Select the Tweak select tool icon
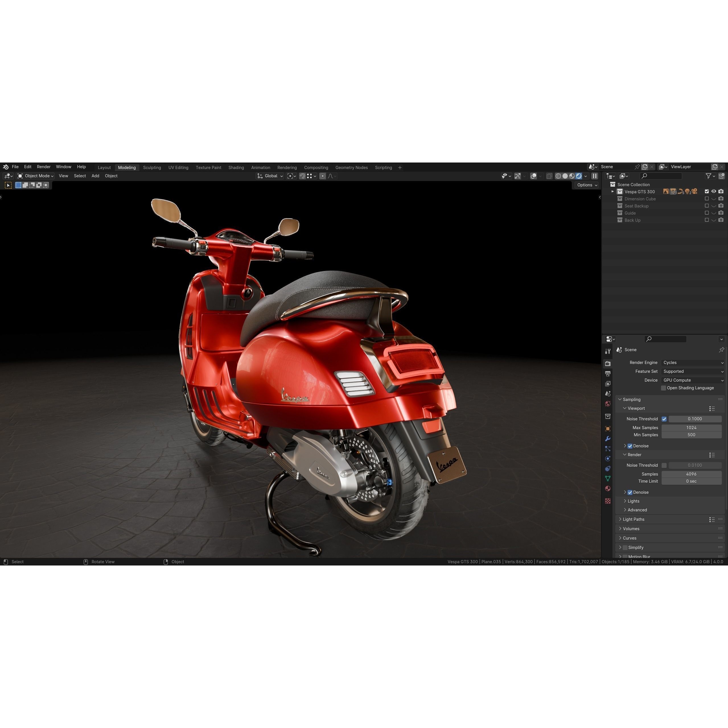This screenshot has height=728, width=728. coord(8,185)
